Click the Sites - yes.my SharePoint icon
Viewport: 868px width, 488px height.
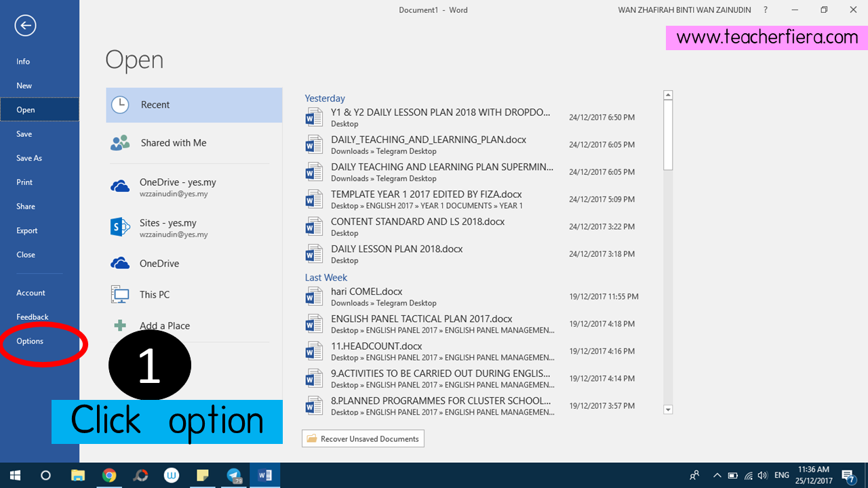(120, 226)
